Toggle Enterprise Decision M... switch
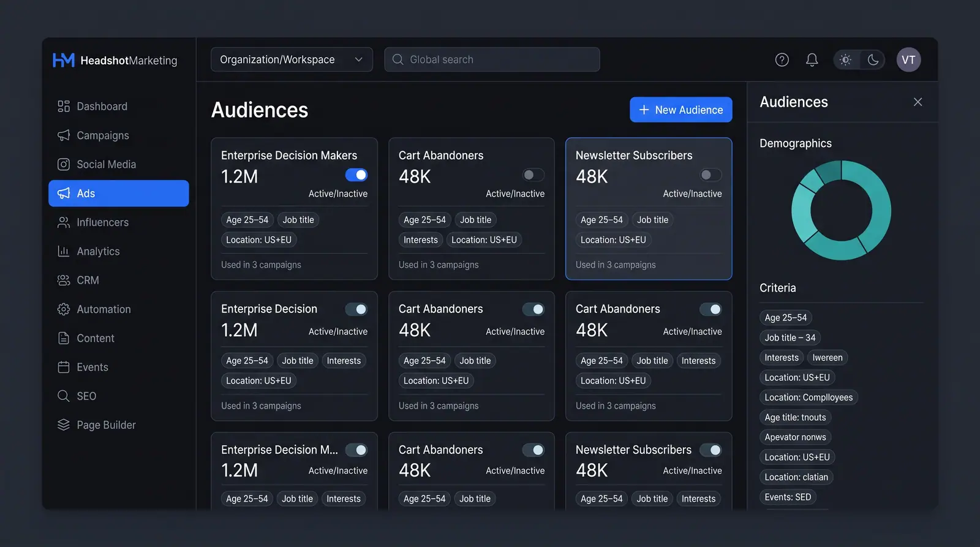Image resolution: width=980 pixels, height=547 pixels. 356,450
